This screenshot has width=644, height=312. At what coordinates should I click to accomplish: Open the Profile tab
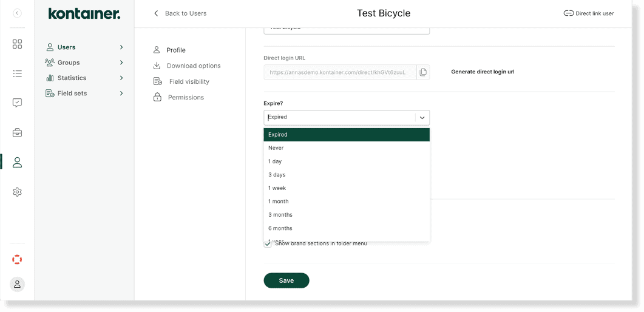coord(176,50)
